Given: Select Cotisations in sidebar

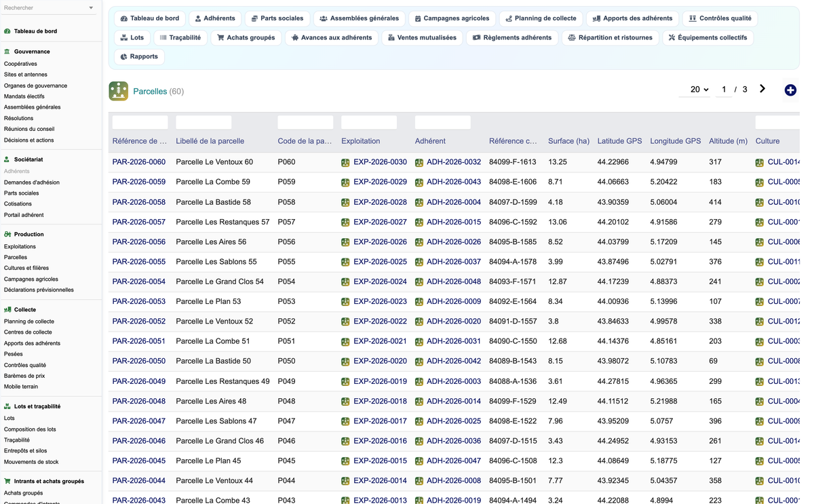Looking at the screenshot, I should click(x=18, y=203).
